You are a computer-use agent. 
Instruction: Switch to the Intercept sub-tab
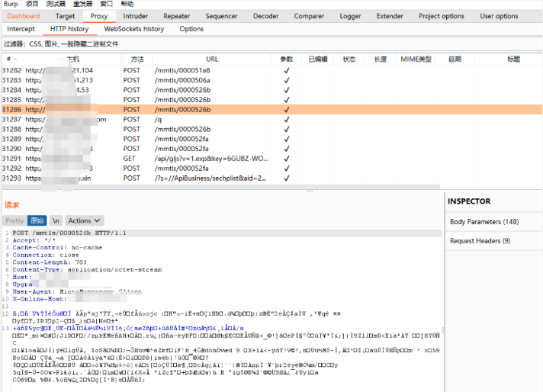21,29
